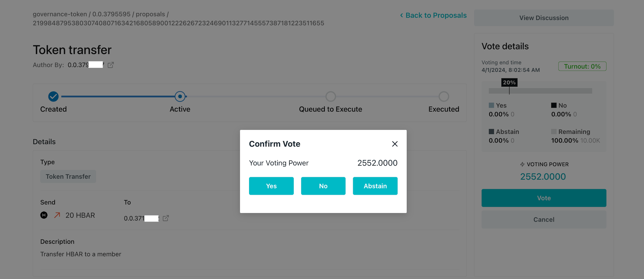Click the HBAR token logo icon
Viewport: 644px width, 279px height.
pos(44,215)
